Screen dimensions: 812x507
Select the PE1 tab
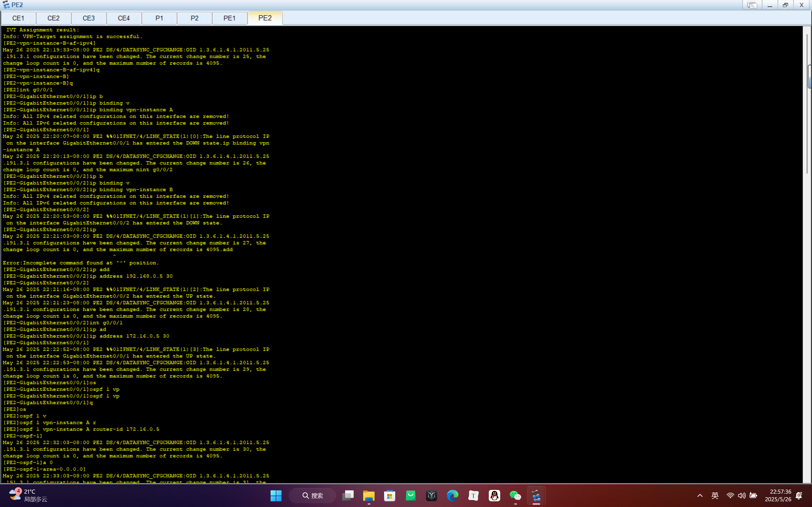(x=230, y=18)
